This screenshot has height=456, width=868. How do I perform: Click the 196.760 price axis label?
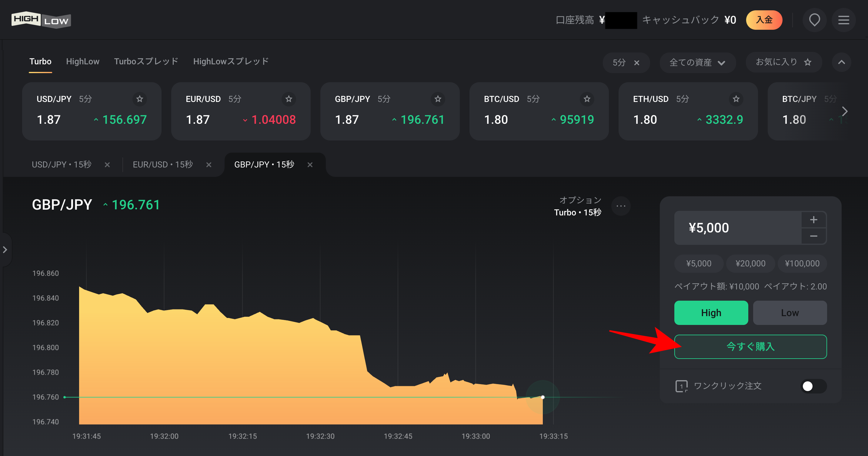click(45, 397)
